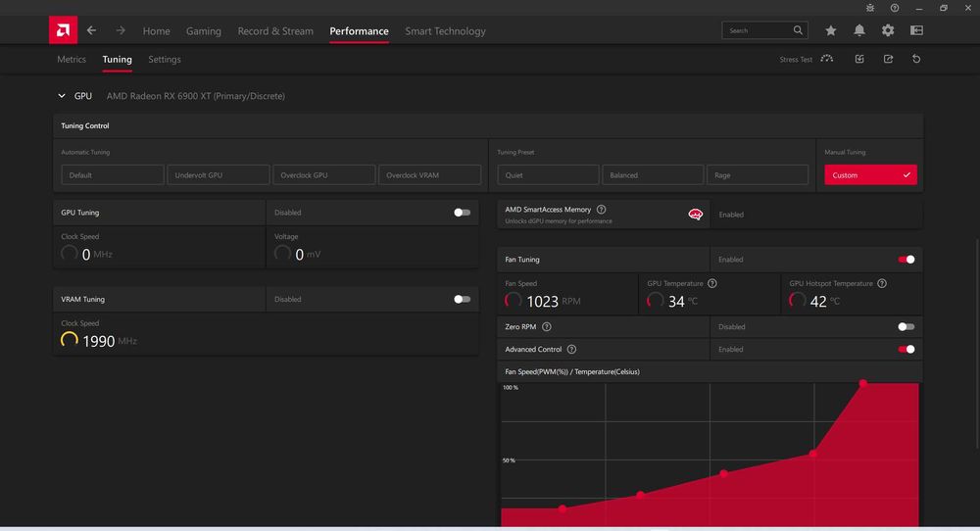Collapse the GPU section chevron

point(61,96)
